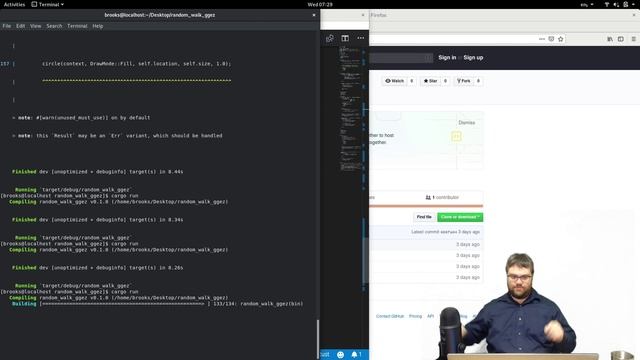Open the Help menu in Terminal
This screenshot has width=640, height=360.
click(x=98, y=26)
